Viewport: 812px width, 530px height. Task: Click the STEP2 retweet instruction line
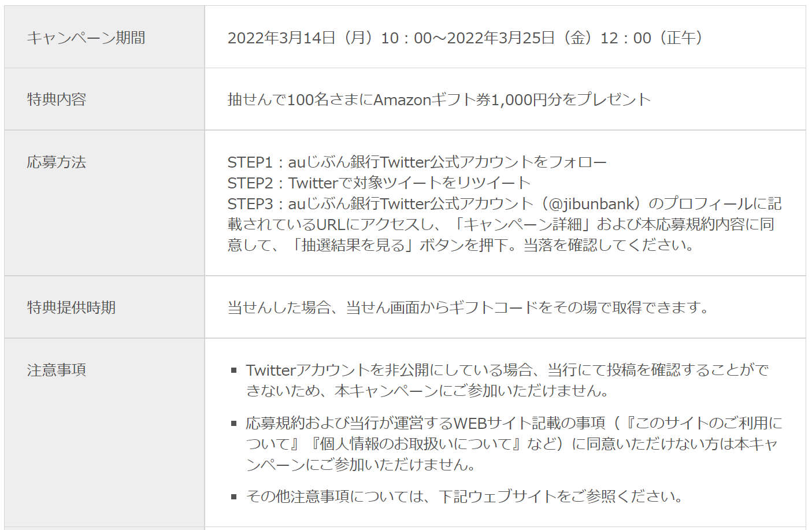pyautogui.click(x=379, y=183)
